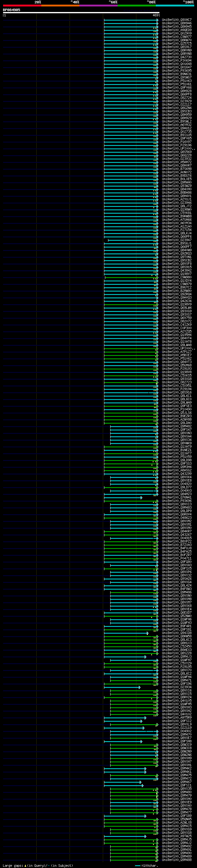197x868 pixels.
Task: Select the UniRef100_Q9LDA0 label
Action: pos(177,423)
